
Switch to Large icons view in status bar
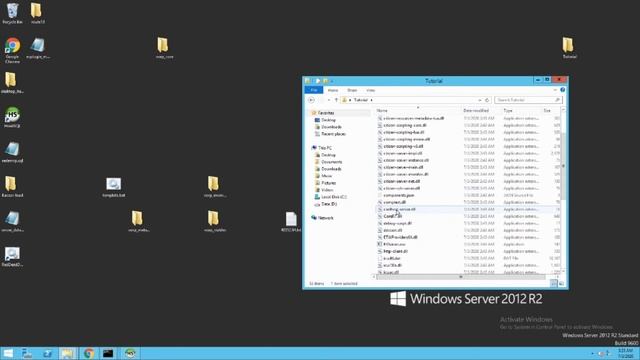pos(561,283)
